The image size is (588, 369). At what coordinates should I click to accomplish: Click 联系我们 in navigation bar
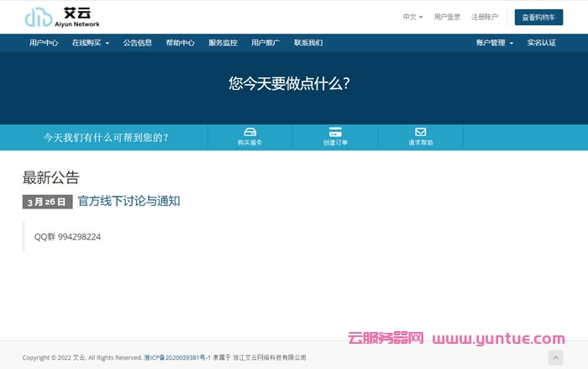click(308, 43)
